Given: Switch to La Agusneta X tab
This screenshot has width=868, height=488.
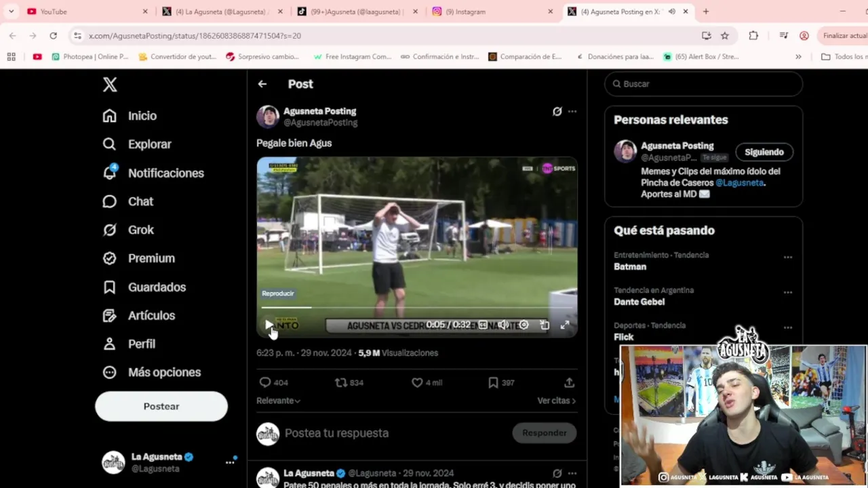Looking at the screenshot, I should [x=221, y=12].
